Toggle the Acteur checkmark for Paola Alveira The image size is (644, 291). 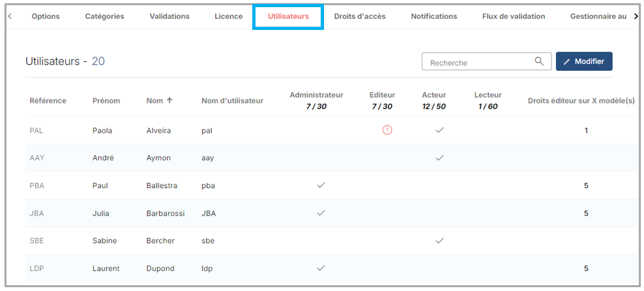tap(440, 130)
